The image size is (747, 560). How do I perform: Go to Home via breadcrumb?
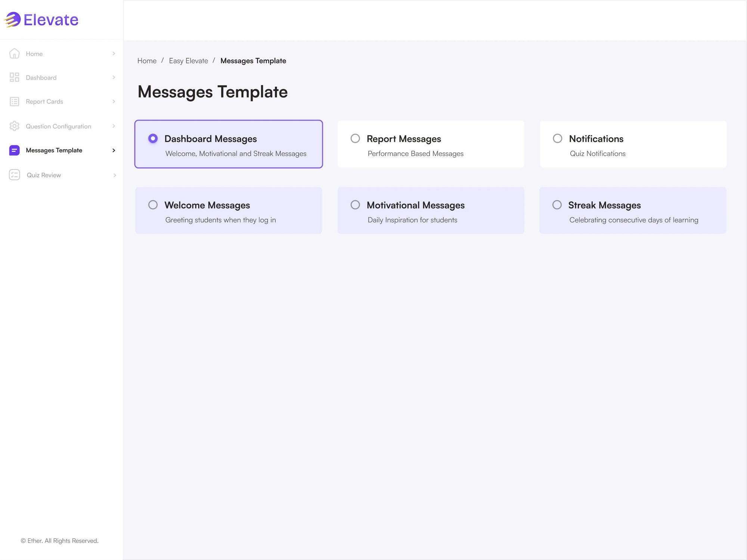pos(147,60)
